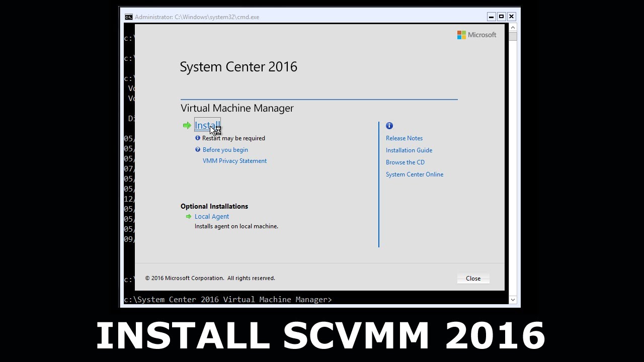Click the cmd.exe icon in the title bar

point(129,17)
